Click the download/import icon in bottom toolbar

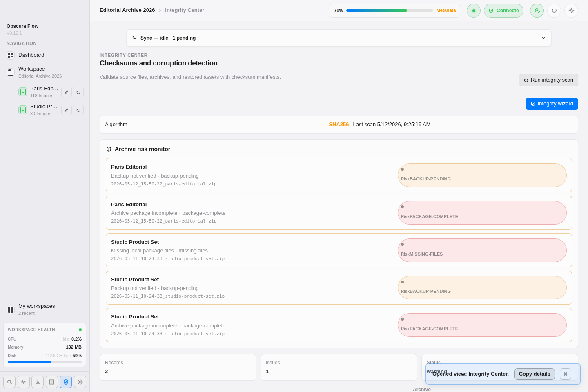click(38, 382)
